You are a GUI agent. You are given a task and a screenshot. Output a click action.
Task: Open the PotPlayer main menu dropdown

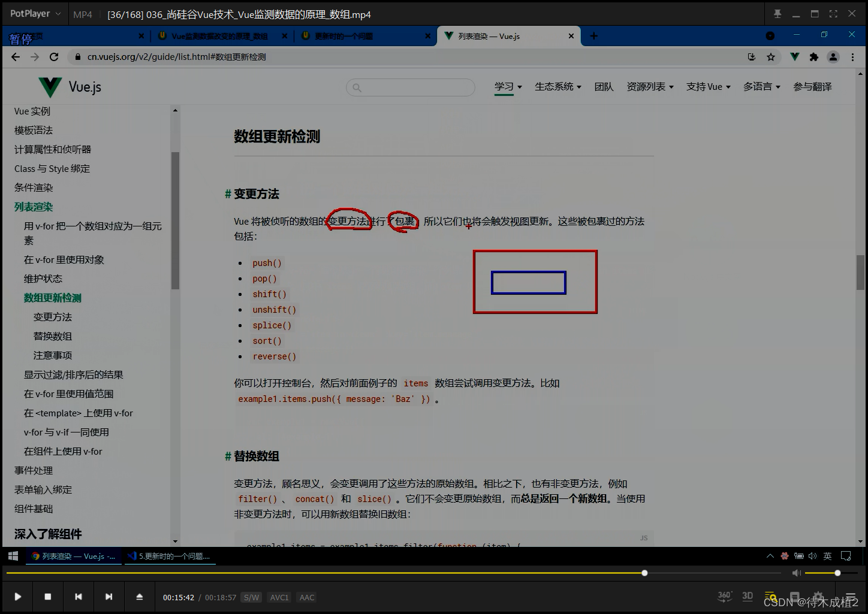tap(35, 13)
